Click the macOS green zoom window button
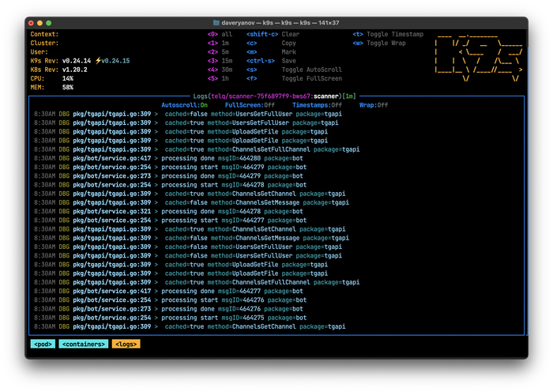 point(48,23)
